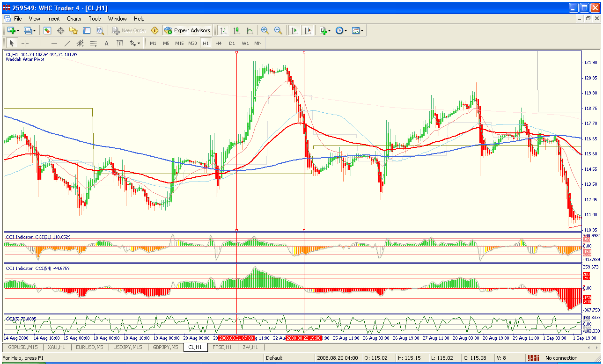Click the Expert Advisors button
This screenshot has width=603, height=364.
click(187, 30)
